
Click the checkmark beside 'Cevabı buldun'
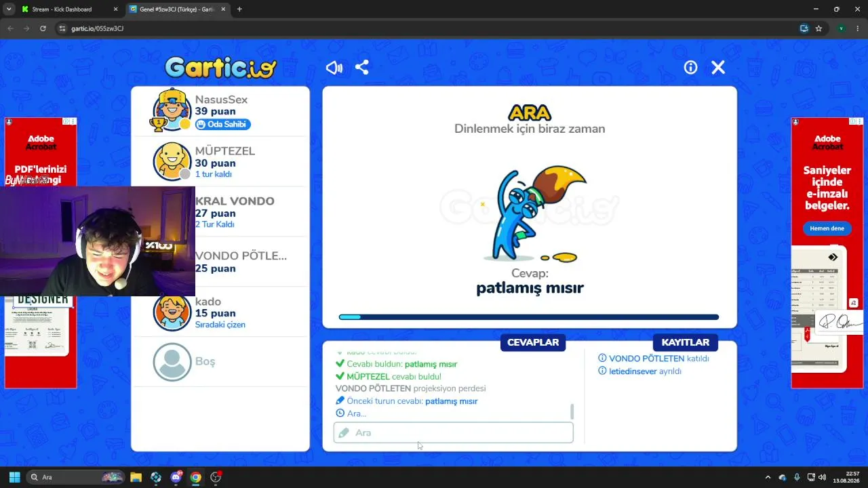click(340, 364)
